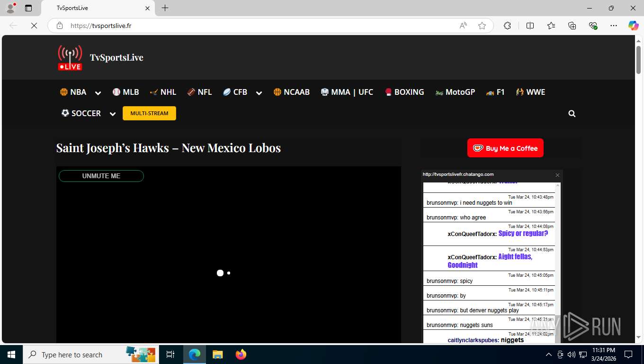
Task: Click the 'Aight fellas, Goodnight' chat message
Action: coord(490,261)
